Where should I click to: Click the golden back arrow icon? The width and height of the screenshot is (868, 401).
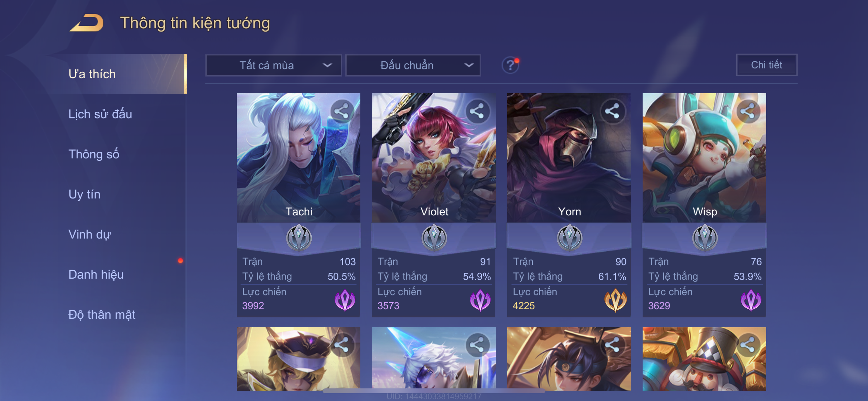[x=87, y=23]
